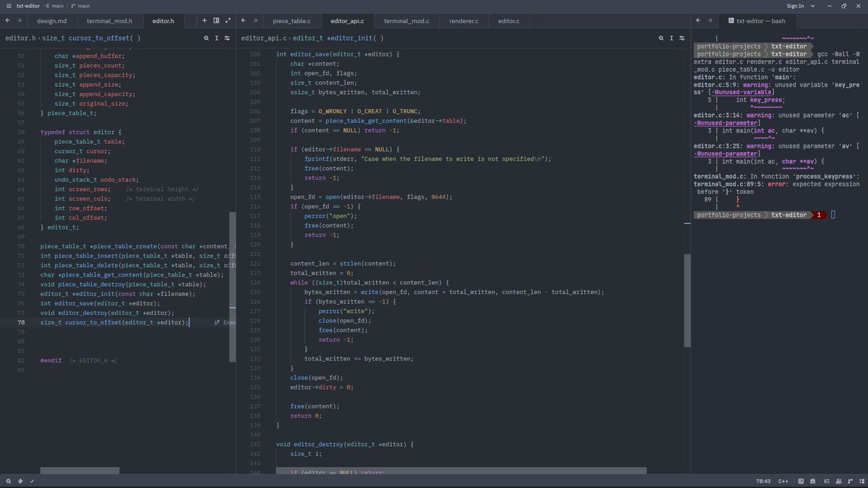Image resolution: width=868 pixels, height=488 pixels.
Task: Toggle the git panel icon in status bar
Action: point(848,481)
